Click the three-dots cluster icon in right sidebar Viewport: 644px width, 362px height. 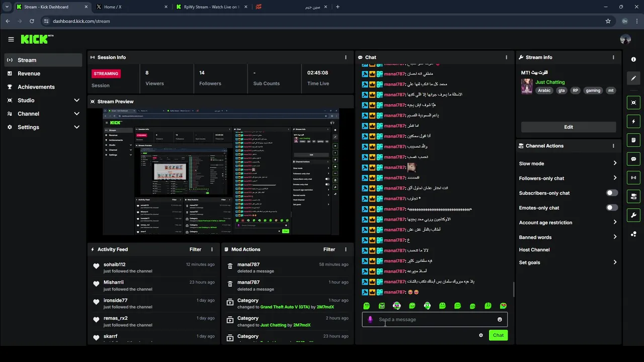pyautogui.click(x=633, y=234)
